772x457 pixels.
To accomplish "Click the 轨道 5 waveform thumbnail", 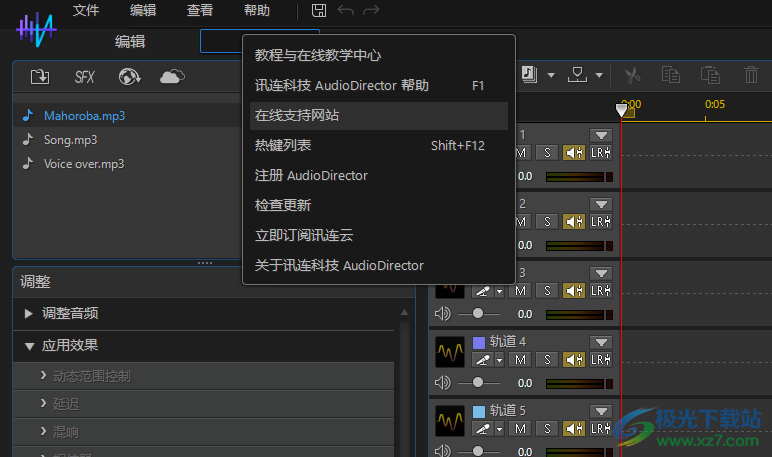I will (450, 421).
